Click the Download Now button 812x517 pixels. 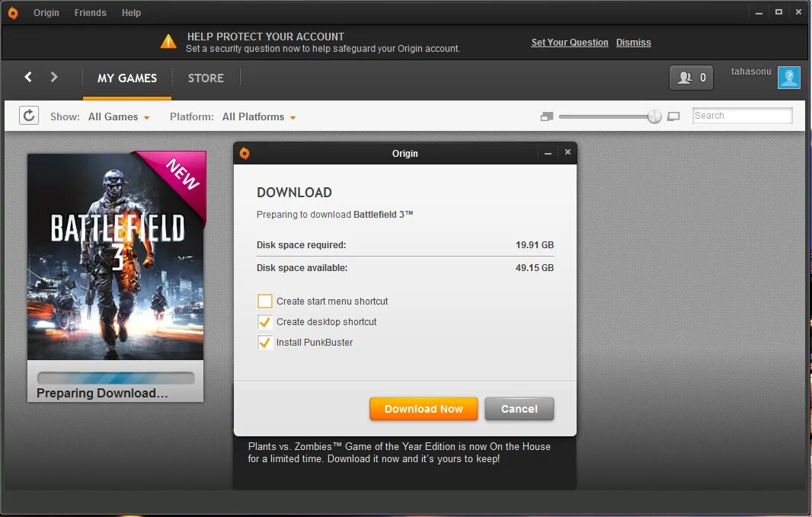pos(424,409)
